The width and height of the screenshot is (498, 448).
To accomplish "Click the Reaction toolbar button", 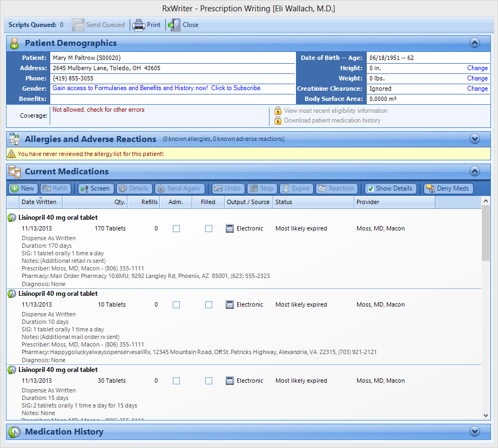I will click(337, 188).
